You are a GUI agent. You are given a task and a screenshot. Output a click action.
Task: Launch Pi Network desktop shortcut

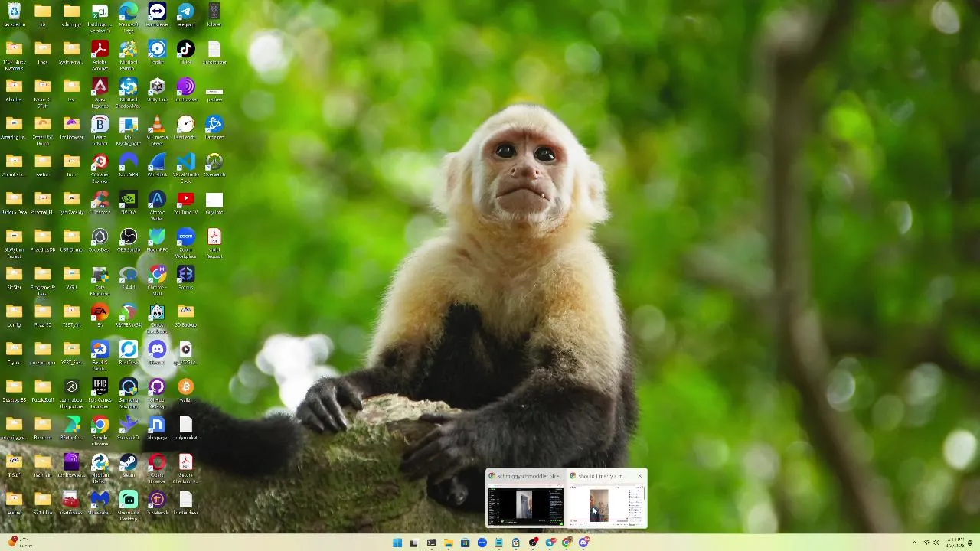tap(157, 502)
